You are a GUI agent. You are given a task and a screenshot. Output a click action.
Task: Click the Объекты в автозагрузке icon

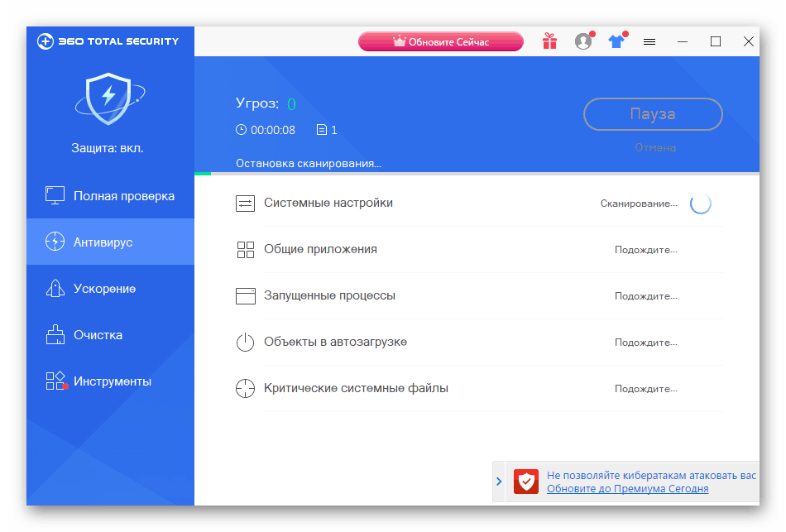(245, 342)
